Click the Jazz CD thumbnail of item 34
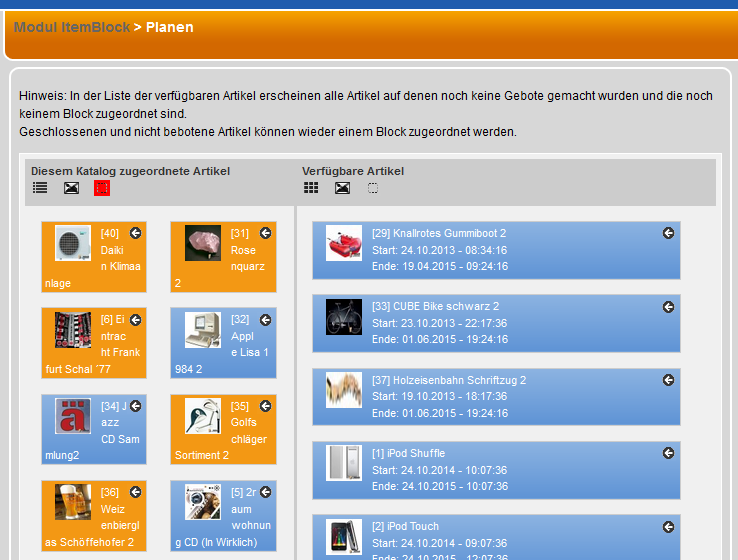This screenshot has height=560, width=738. pos(73,416)
